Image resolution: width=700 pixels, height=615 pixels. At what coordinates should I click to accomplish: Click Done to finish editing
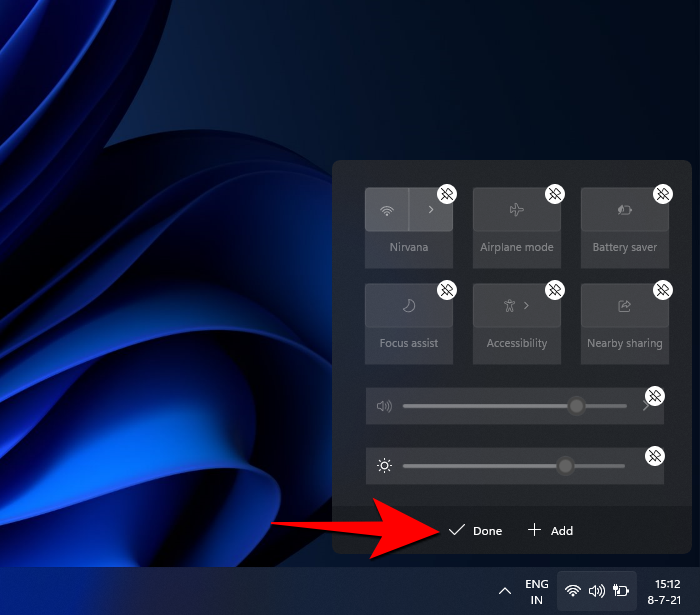pos(476,531)
